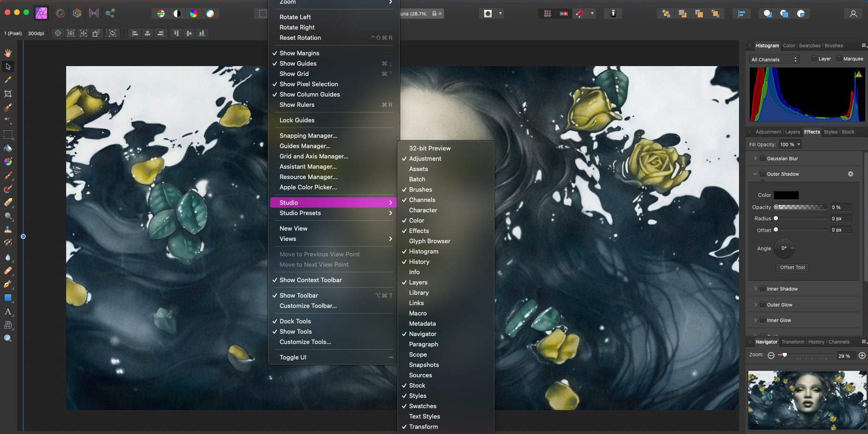Toggle the Glyph Browser studio panel

pos(429,241)
